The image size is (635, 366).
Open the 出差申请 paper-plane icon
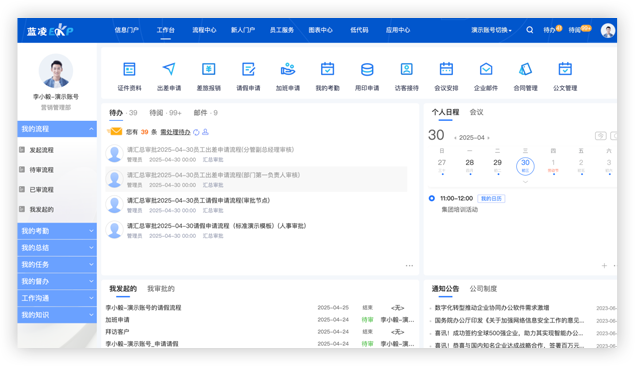point(169,69)
